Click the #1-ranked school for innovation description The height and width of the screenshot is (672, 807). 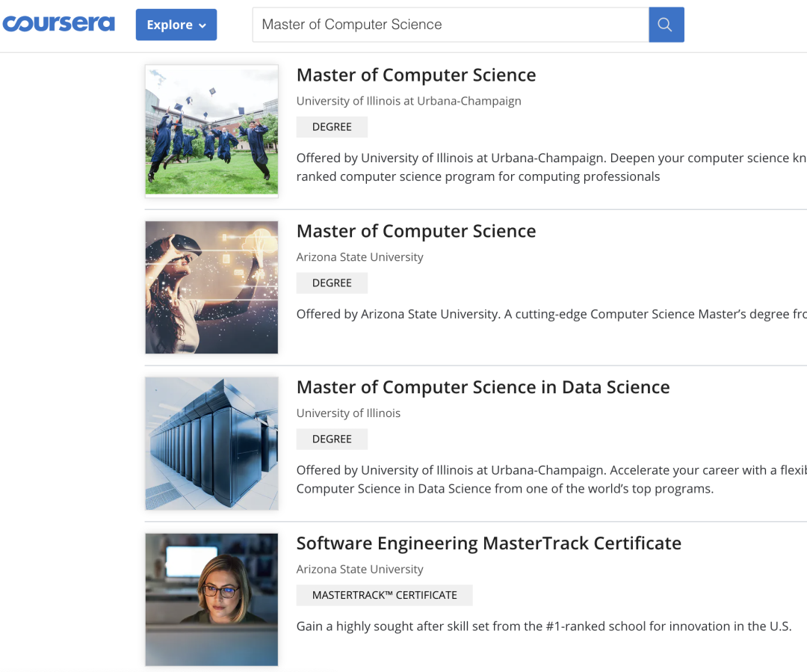point(543,626)
